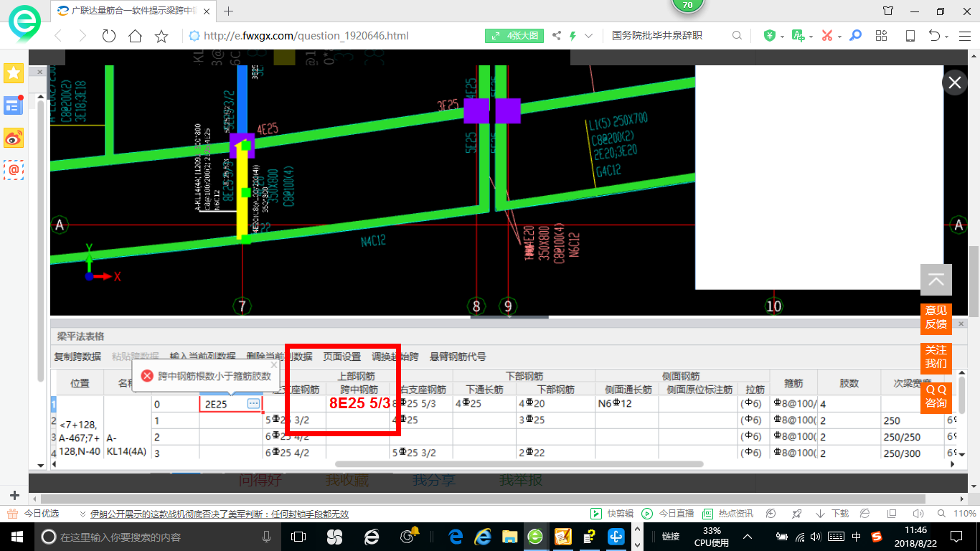Bookmark page with the star icon in address bar

point(161,36)
